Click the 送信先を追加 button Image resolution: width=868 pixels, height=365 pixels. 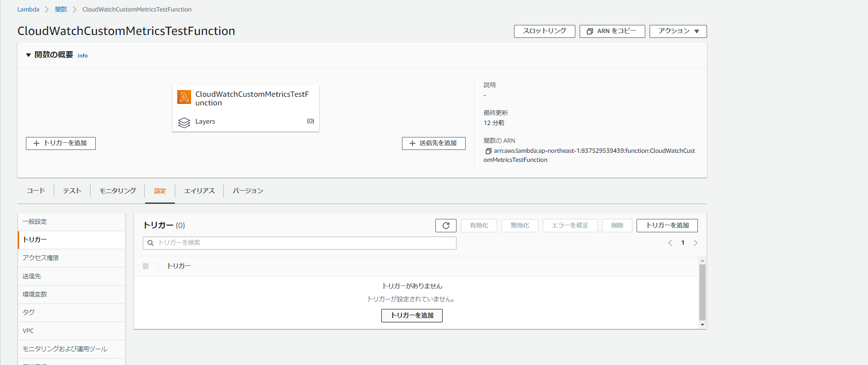[434, 143]
